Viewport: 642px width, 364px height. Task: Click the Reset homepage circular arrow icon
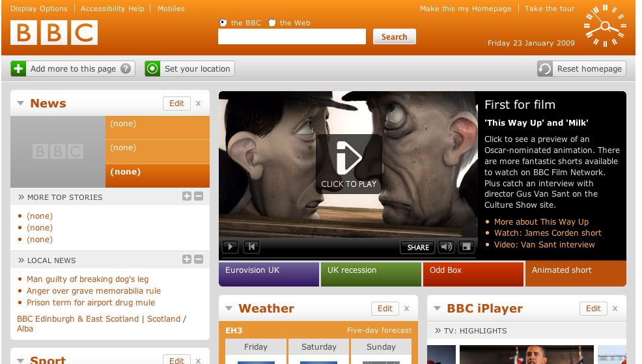pyautogui.click(x=545, y=69)
